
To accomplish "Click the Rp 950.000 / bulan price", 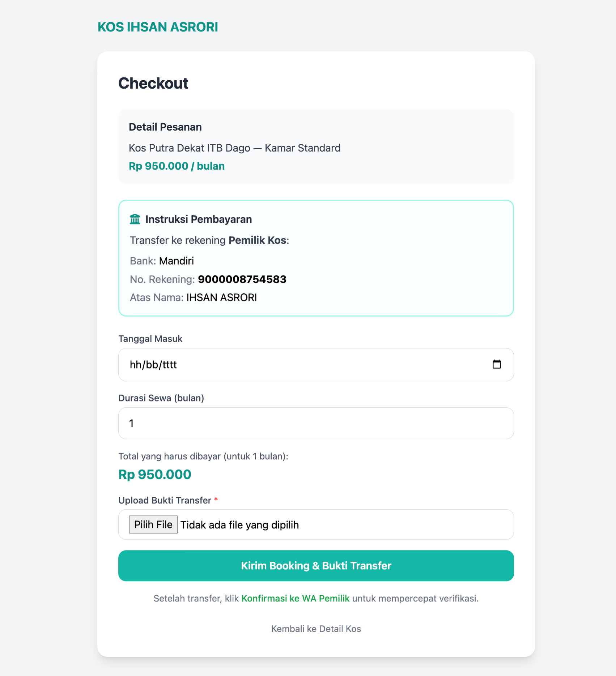I will [x=177, y=166].
